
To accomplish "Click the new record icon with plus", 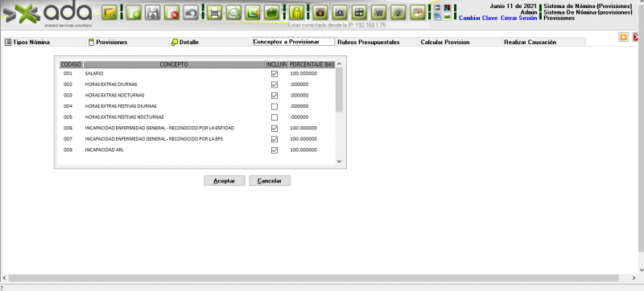I will click(x=134, y=13).
